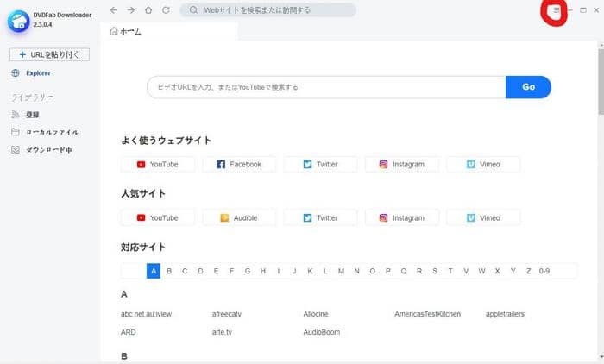The image size is (604, 364).
Task: Select letter D in the site index
Action: click(x=200, y=271)
